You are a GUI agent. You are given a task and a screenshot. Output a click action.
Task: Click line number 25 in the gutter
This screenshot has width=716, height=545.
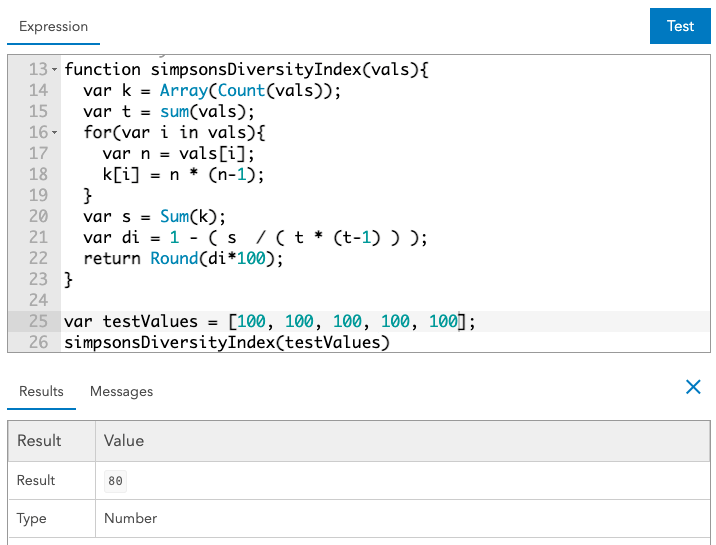pyautogui.click(x=38, y=321)
